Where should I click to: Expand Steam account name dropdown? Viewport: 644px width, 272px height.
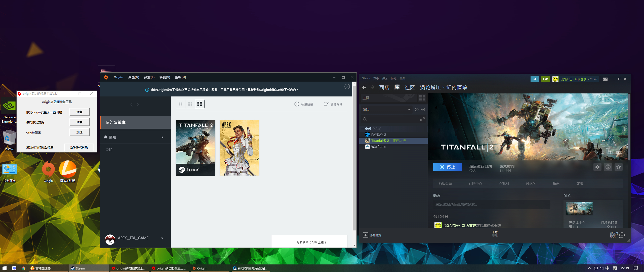pyautogui.click(x=588, y=79)
